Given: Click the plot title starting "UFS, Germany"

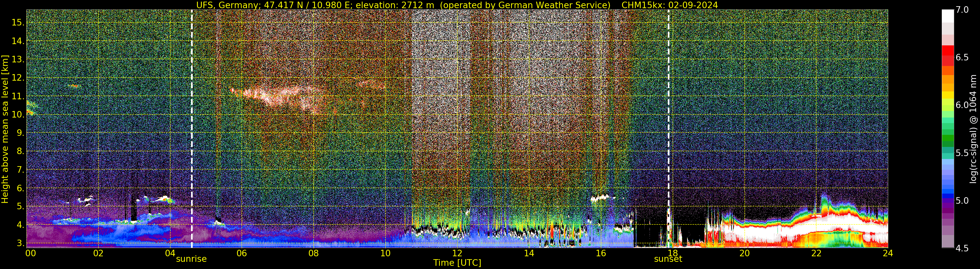Looking at the screenshot, I should tap(457, 5).
